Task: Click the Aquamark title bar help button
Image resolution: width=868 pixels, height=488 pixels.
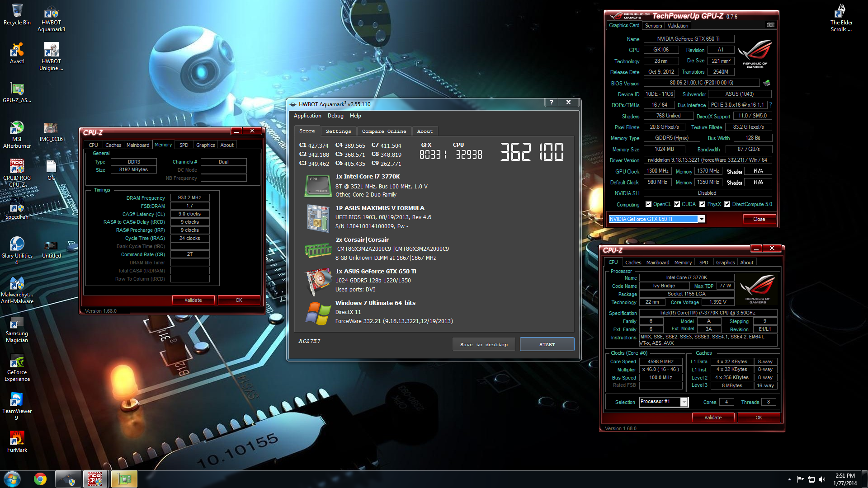Action: pos(551,103)
